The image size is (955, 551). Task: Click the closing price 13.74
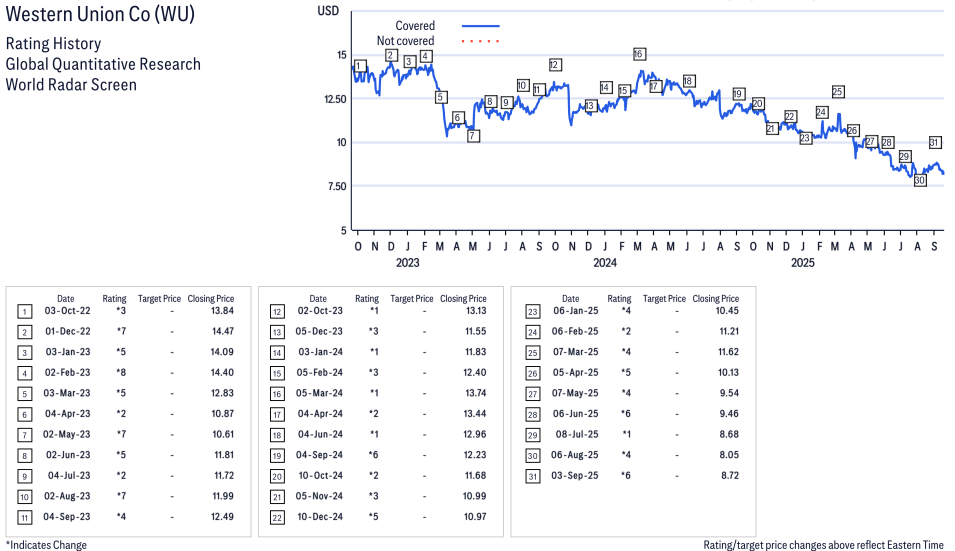point(476,393)
